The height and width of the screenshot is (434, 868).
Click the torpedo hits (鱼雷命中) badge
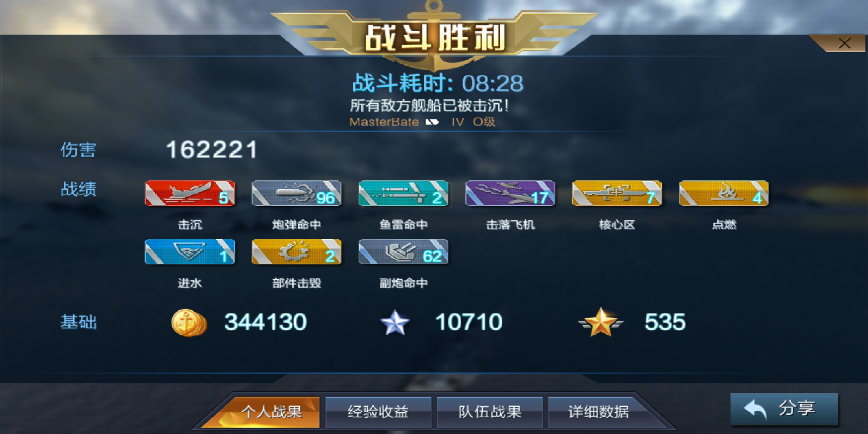(x=403, y=193)
